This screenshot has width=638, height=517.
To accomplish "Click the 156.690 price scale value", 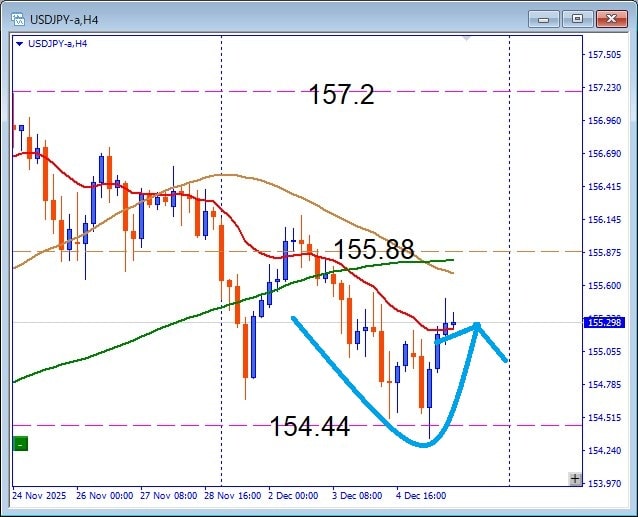I will tap(605, 153).
